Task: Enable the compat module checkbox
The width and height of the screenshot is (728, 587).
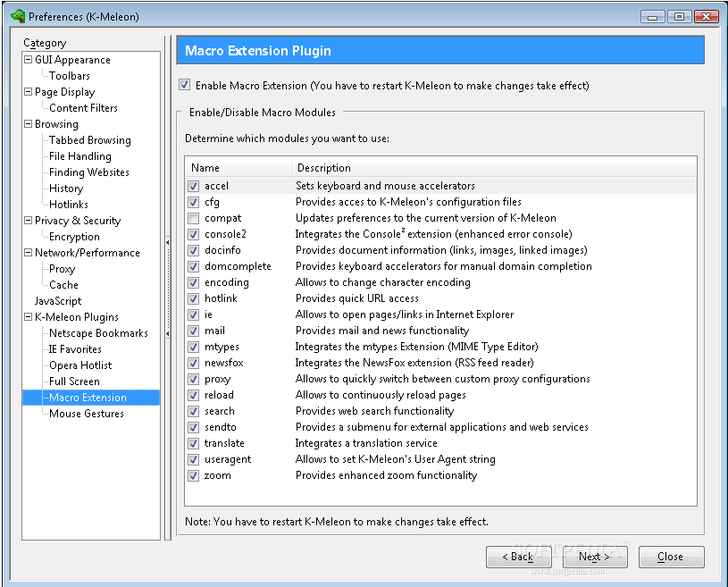Action: pos(194,218)
